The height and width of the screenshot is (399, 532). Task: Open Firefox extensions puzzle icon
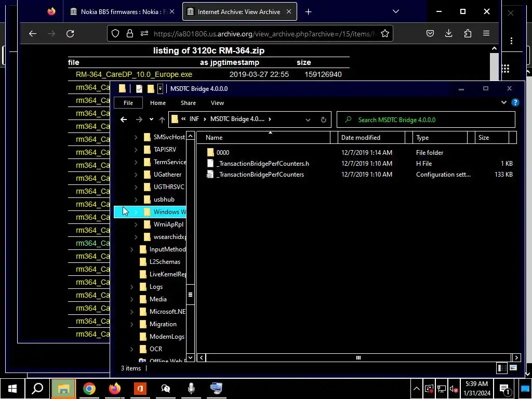468,33
